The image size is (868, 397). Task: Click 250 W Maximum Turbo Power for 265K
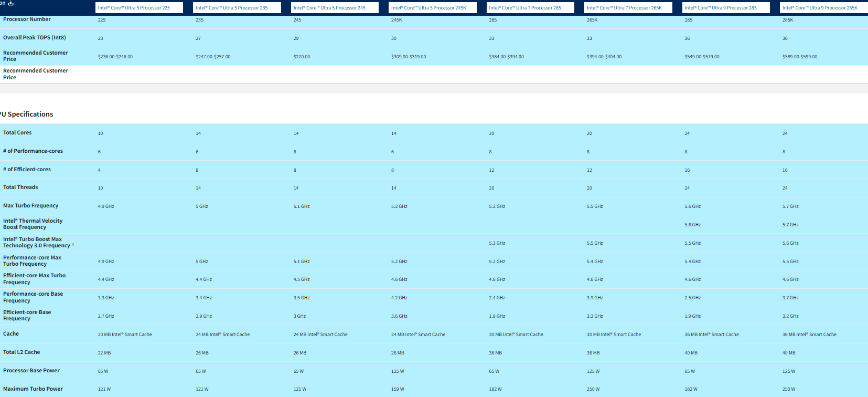[x=593, y=389]
